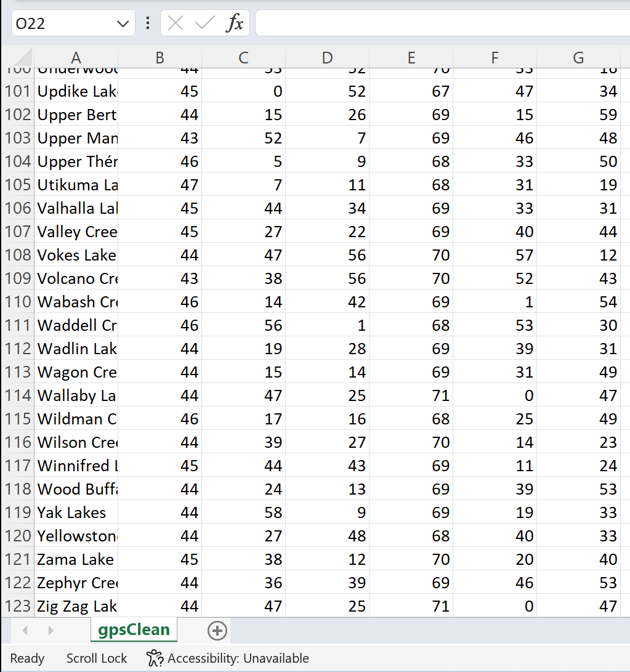
Task: Click the Accessibility: Unavailable status text
Action: point(238,658)
